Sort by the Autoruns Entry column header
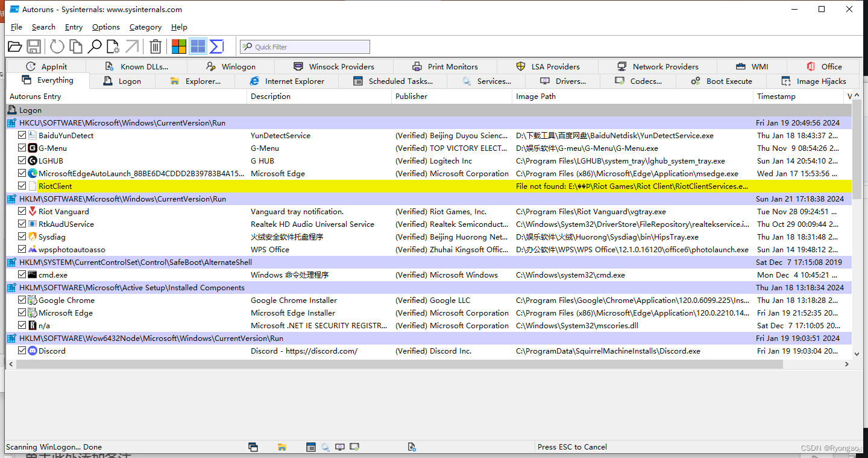868x458 pixels. [127, 97]
